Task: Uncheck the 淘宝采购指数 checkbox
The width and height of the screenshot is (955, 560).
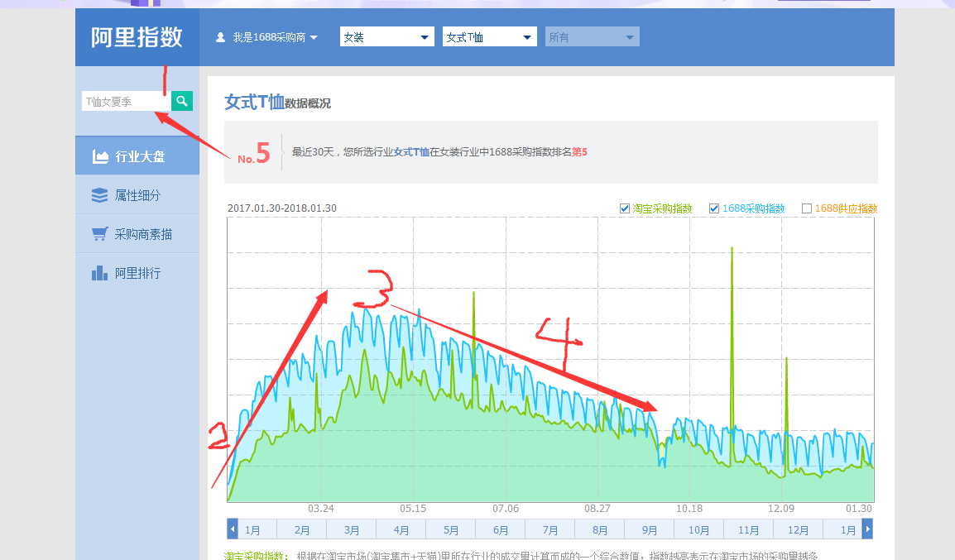Action: pyautogui.click(x=624, y=208)
